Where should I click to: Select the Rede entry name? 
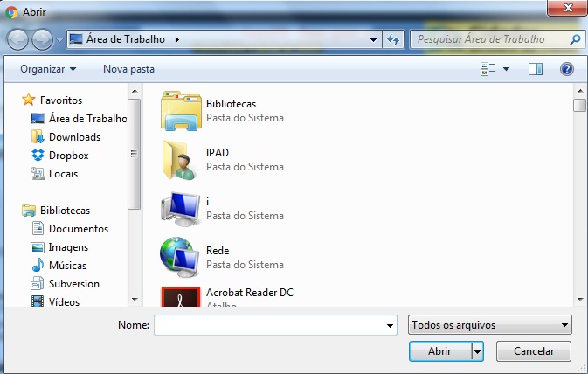point(218,251)
